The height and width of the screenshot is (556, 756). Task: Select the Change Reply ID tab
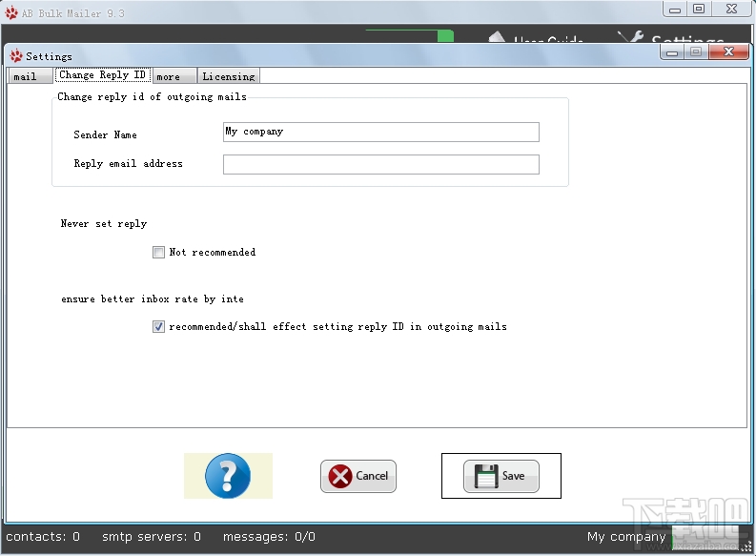click(x=102, y=74)
